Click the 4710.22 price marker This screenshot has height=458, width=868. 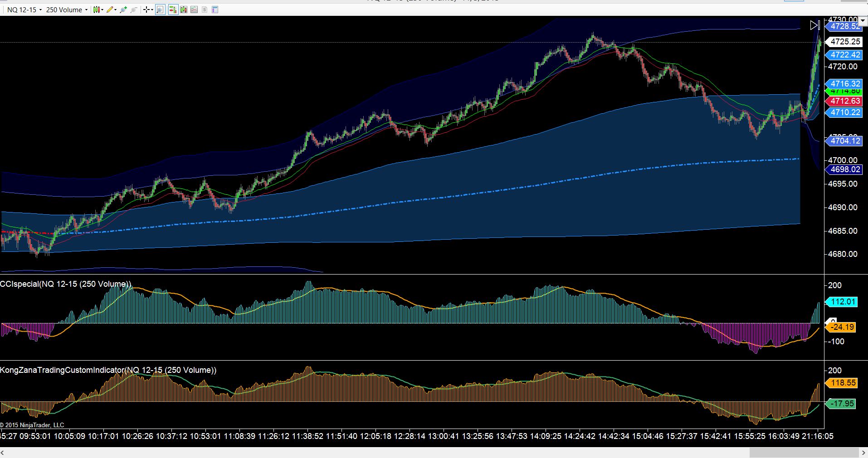point(844,112)
